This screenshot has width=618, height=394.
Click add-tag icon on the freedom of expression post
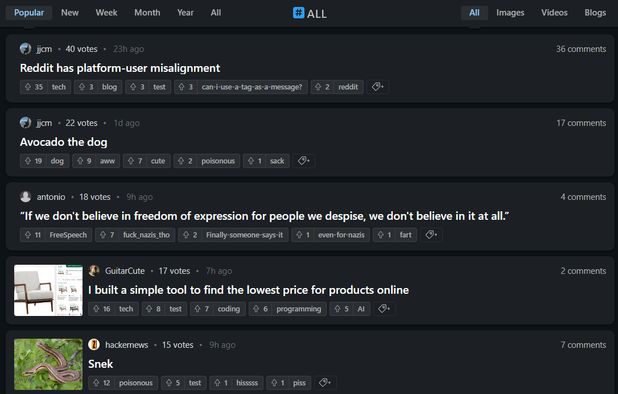pos(431,235)
